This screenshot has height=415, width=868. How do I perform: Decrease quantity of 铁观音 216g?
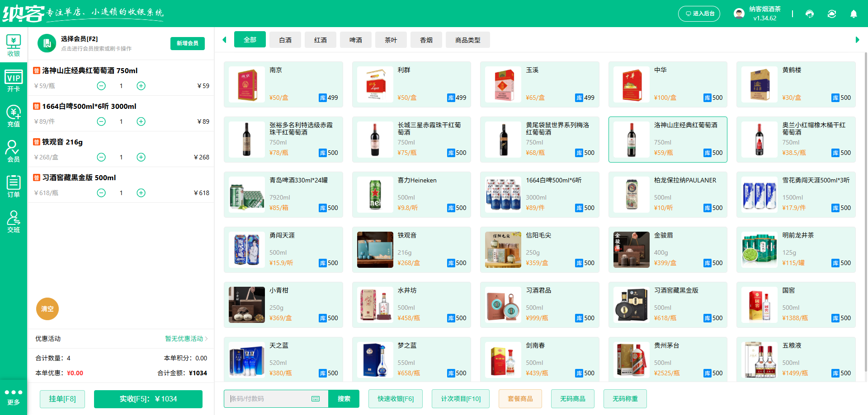coord(101,157)
